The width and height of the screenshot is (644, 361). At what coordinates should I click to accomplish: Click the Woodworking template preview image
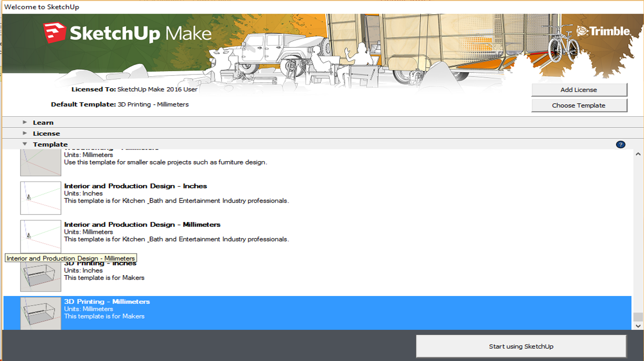point(40,163)
